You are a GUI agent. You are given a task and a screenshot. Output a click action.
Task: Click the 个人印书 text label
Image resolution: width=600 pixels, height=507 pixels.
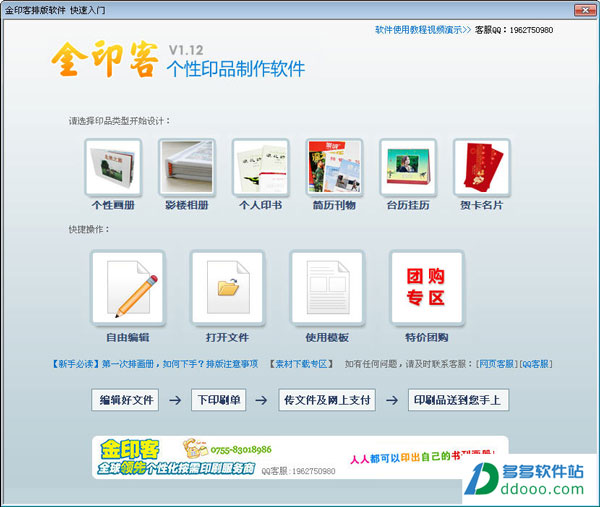click(x=261, y=205)
